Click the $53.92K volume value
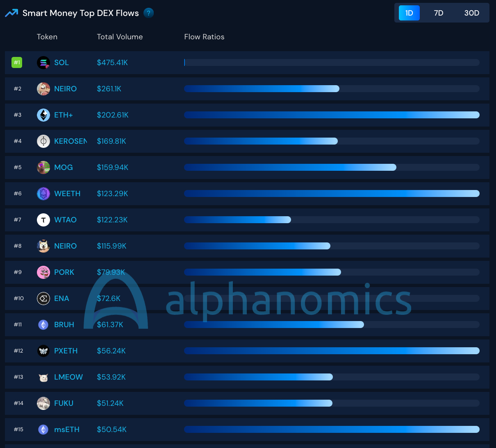The height and width of the screenshot is (448, 496). (x=111, y=377)
